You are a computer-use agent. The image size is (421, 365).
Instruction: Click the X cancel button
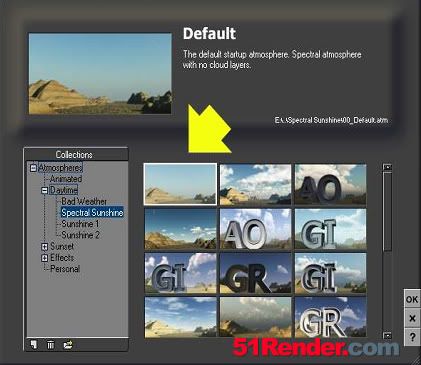pyautogui.click(x=412, y=318)
